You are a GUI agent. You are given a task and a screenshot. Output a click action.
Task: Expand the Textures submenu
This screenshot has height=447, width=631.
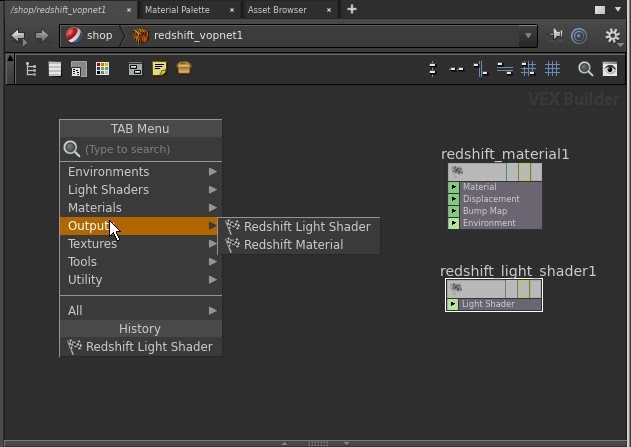click(140, 244)
